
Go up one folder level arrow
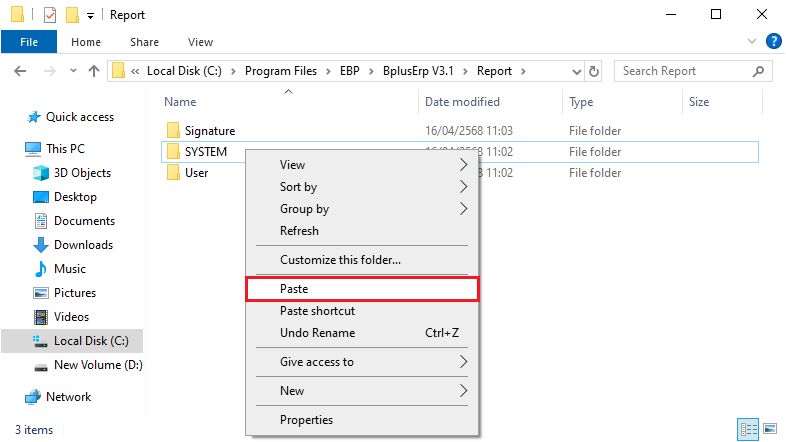tap(94, 71)
